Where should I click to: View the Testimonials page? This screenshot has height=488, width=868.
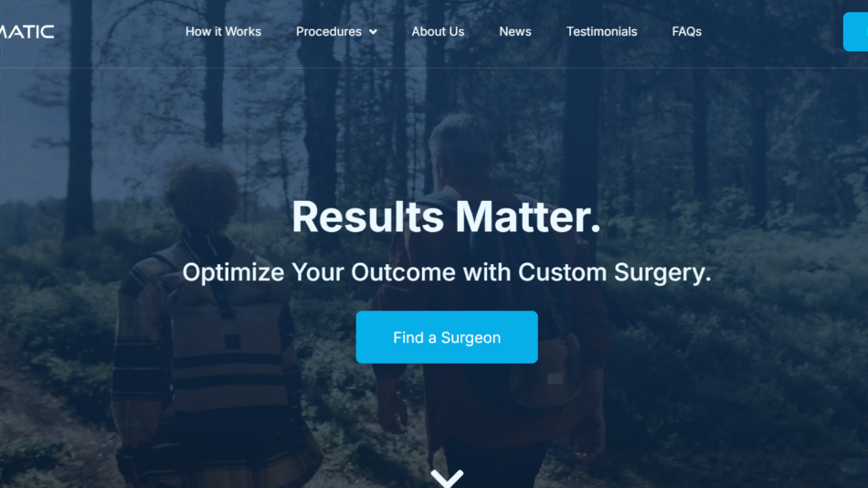point(601,32)
